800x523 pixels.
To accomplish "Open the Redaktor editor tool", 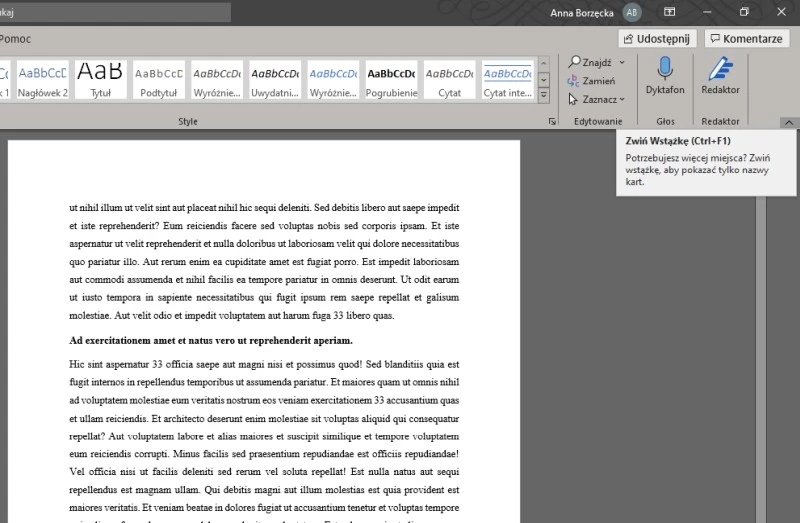I will pyautogui.click(x=720, y=70).
